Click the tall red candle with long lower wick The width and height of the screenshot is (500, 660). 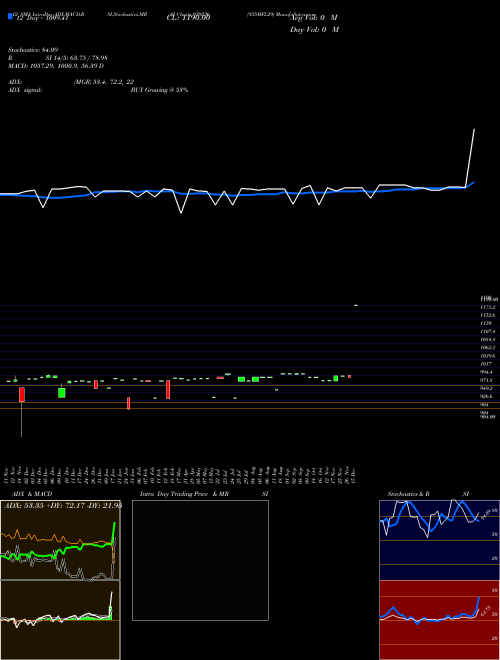coord(21,395)
